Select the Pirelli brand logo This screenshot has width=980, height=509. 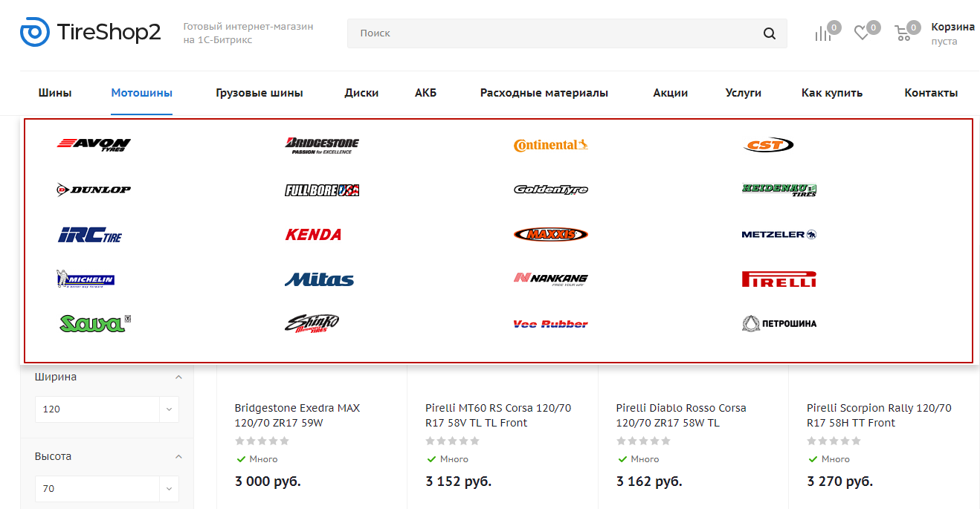[x=779, y=279]
